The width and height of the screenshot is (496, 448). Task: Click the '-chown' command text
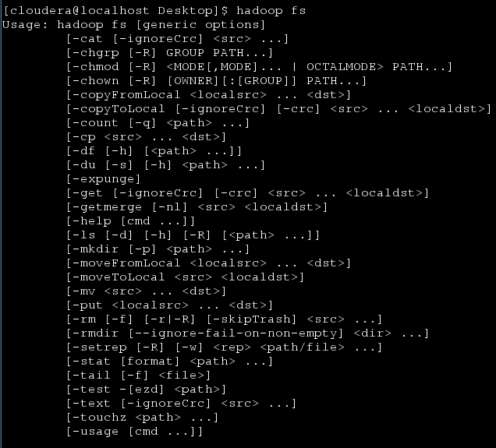point(96,81)
